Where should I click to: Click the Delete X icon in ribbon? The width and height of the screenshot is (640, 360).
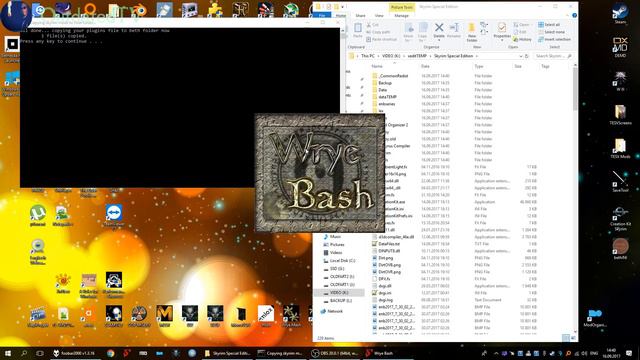point(439,27)
